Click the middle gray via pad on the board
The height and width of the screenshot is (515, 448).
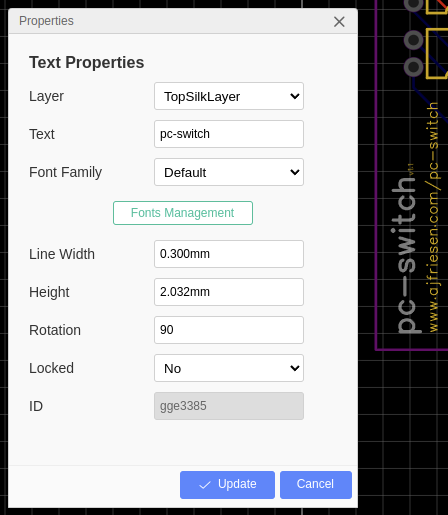pyautogui.click(x=413, y=40)
